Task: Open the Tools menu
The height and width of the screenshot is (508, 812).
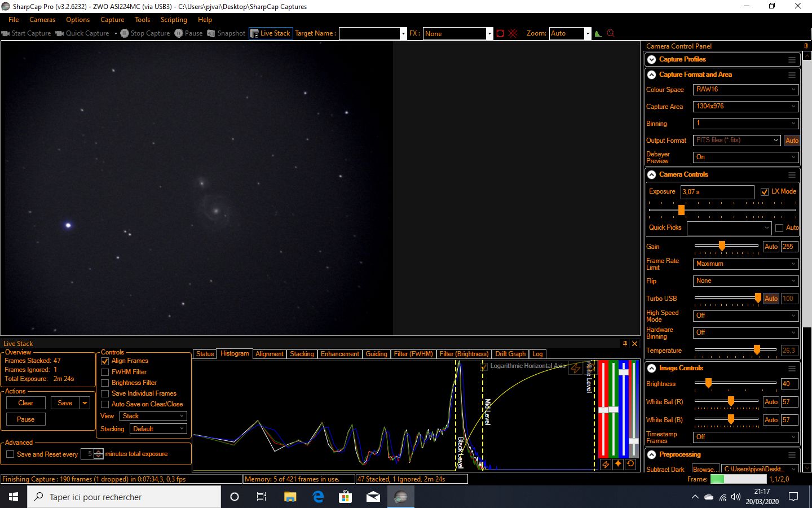Action: 143,20
